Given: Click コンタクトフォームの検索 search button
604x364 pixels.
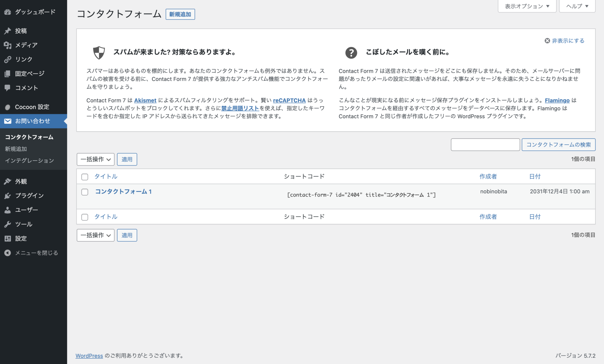Looking at the screenshot, I should pos(558,145).
